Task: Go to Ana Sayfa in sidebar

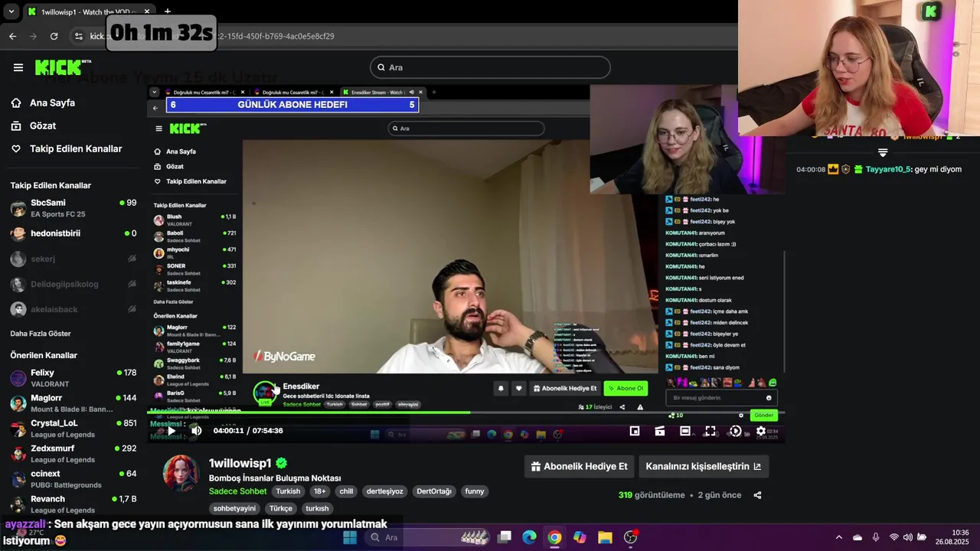Action: click(52, 103)
